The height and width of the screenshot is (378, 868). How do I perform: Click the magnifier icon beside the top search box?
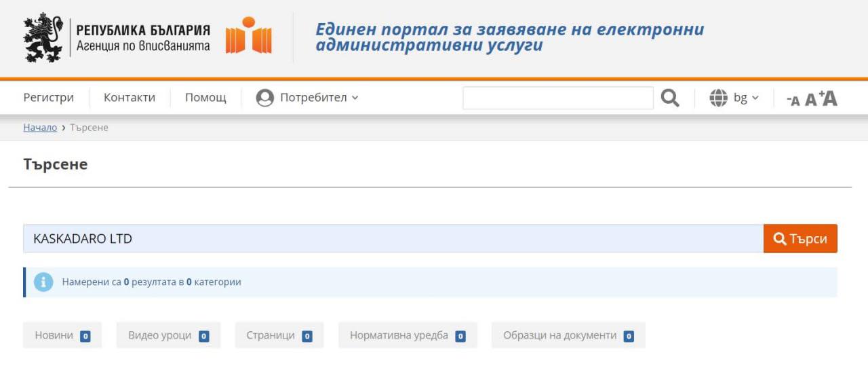click(x=670, y=98)
